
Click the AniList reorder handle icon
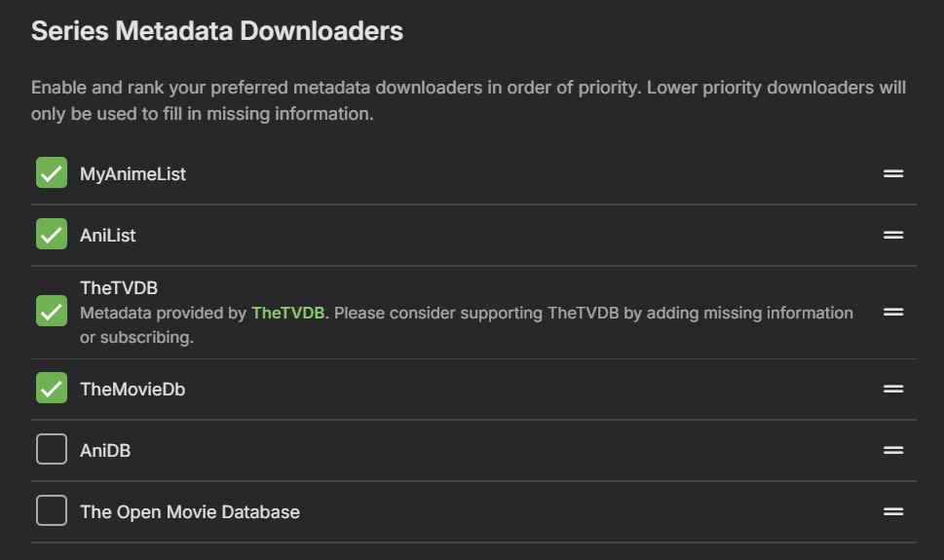893,235
